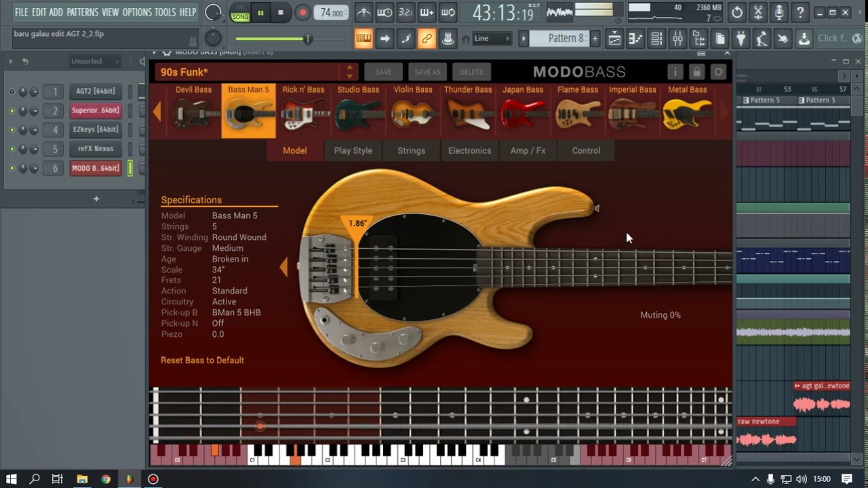Open the tempo tapper icon

point(762,39)
